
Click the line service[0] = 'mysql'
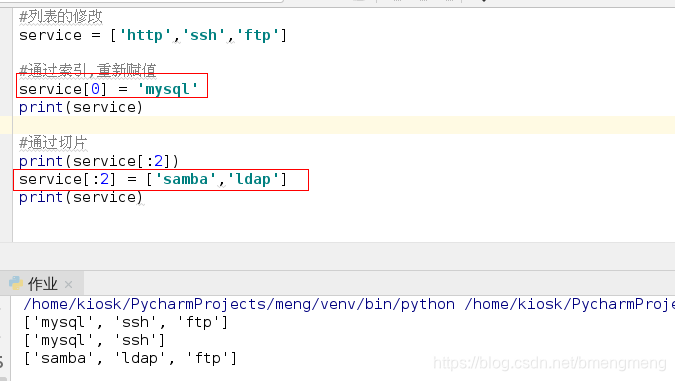[108, 89]
